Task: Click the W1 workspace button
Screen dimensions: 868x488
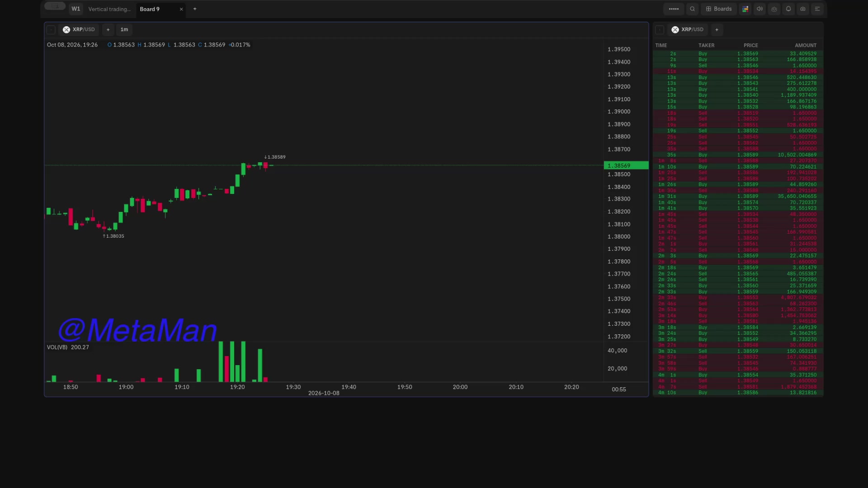Action: click(76, 9)
